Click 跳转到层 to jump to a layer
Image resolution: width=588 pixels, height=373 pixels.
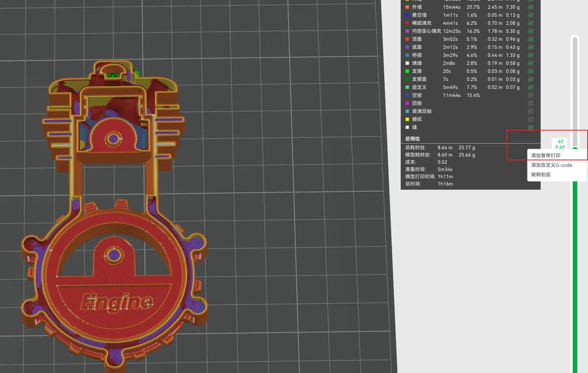tap(540, 174)
